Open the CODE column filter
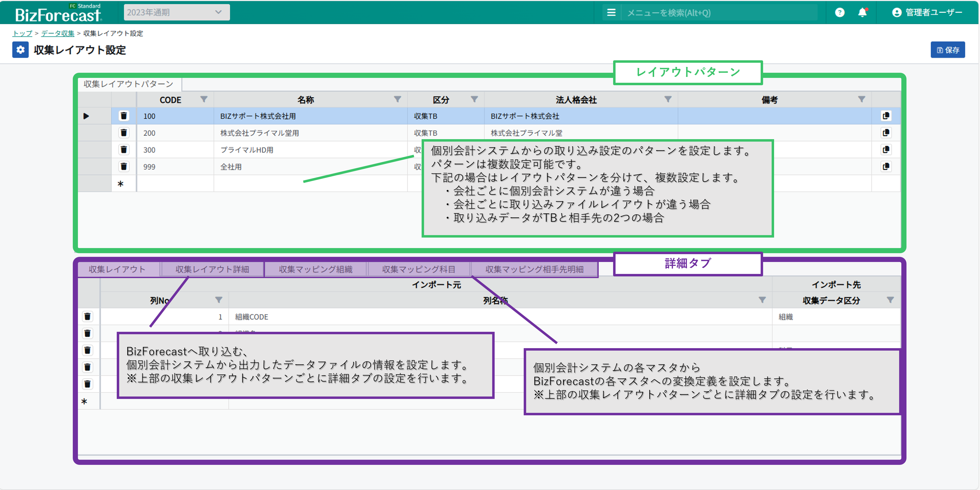 click(204, 100)
